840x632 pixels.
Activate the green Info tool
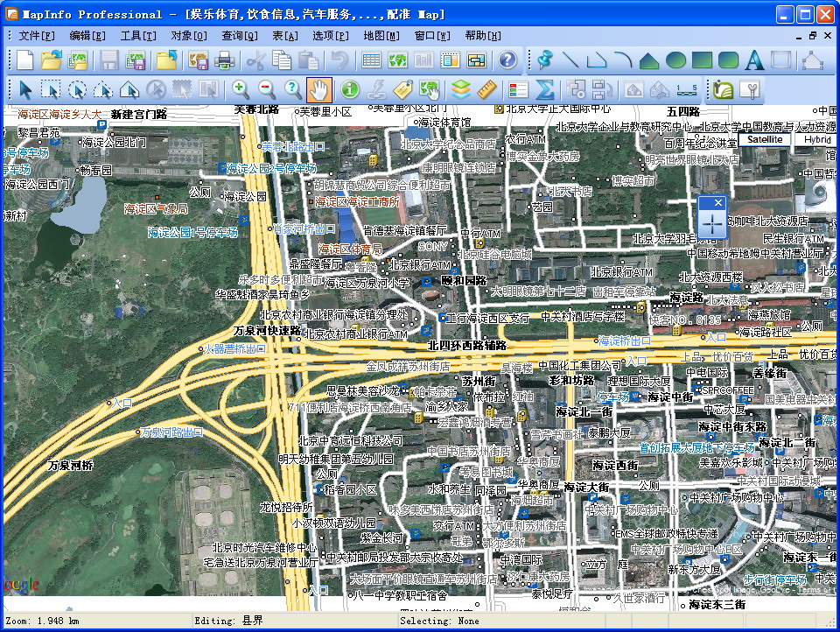(x=350, y=89)
